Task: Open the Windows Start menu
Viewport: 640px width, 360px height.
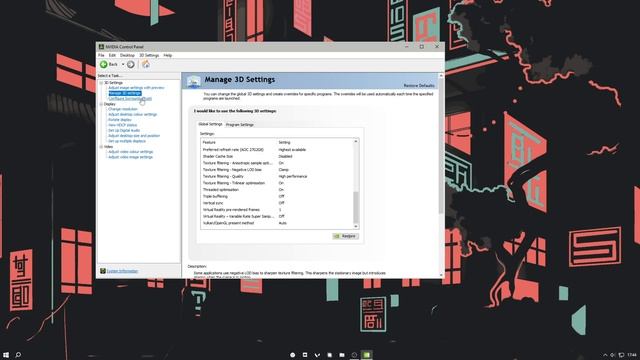Action: 6,355
